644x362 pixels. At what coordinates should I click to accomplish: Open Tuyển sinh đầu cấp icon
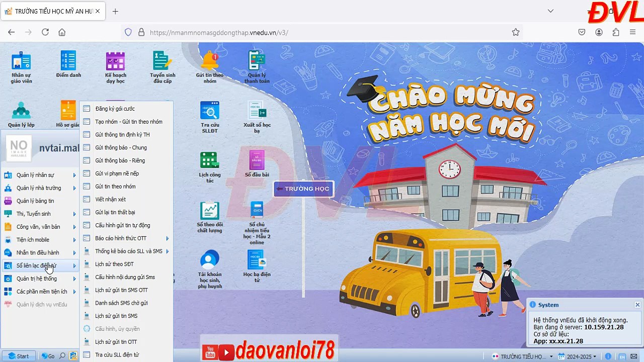pos(163,67)
